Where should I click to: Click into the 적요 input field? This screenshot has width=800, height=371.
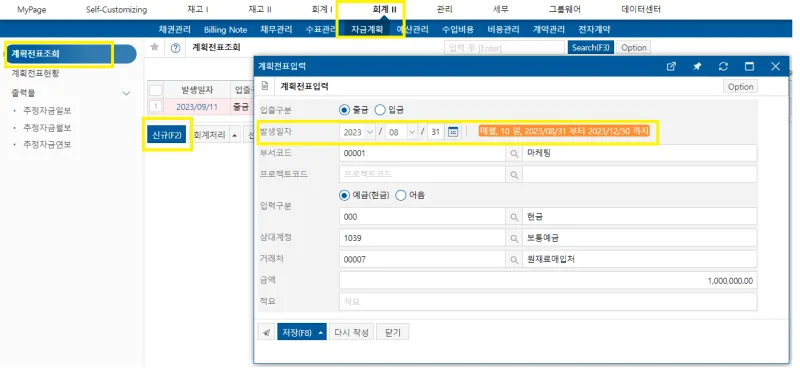(x=548, y=302)
